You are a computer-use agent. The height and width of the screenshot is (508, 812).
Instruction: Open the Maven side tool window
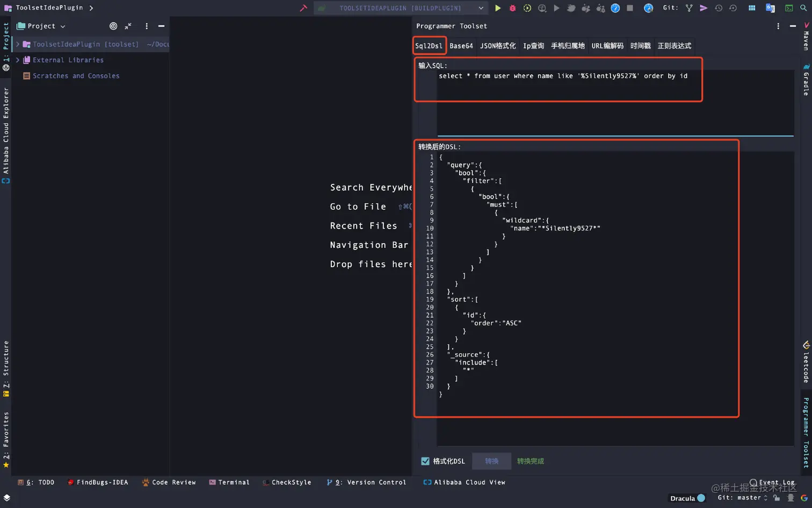806,37
